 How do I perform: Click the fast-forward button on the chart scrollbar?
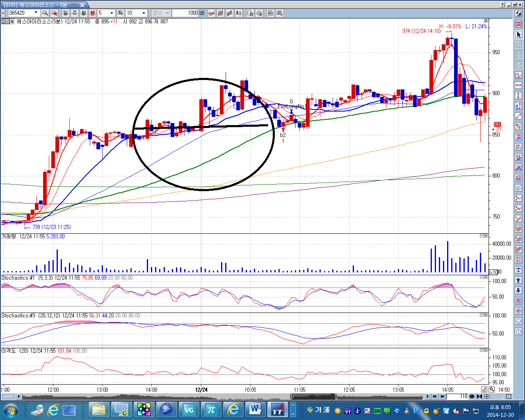442,397
